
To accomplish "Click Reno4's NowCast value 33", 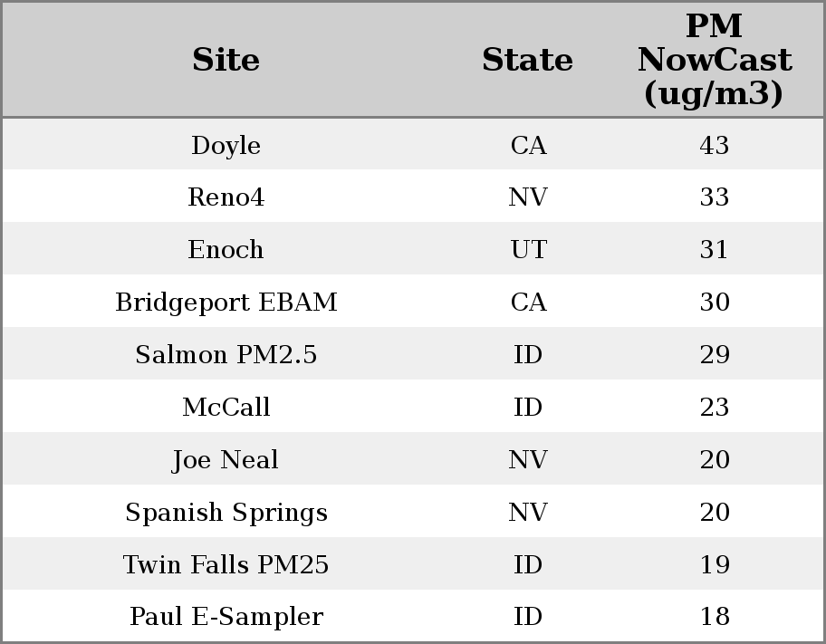I will point(714,197).
